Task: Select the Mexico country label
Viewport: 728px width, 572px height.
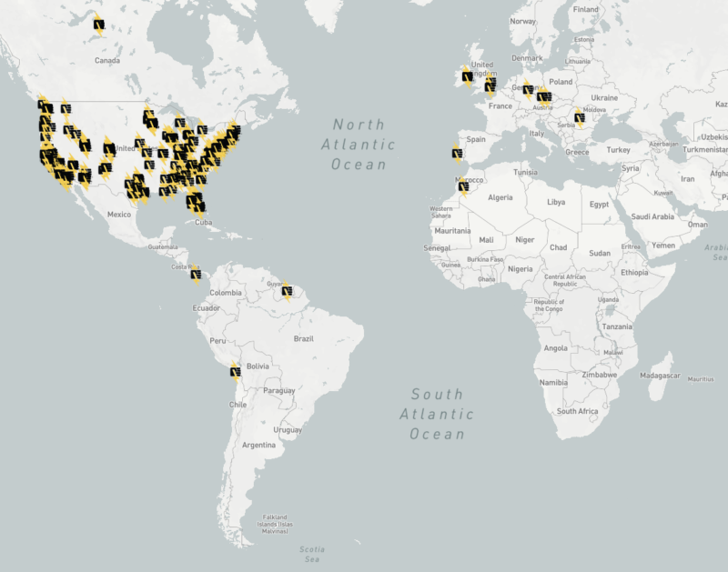Action: (x=119, y=214)
